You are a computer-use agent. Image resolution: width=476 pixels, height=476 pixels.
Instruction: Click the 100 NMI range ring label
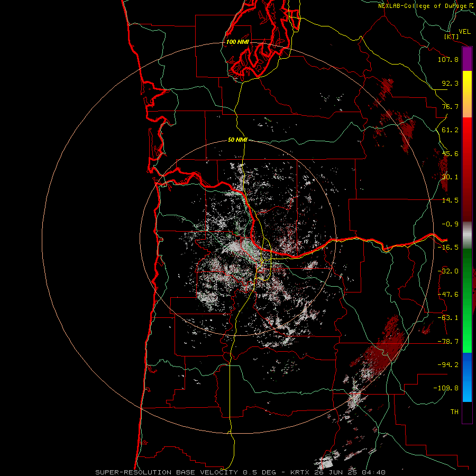coord(237,42)
